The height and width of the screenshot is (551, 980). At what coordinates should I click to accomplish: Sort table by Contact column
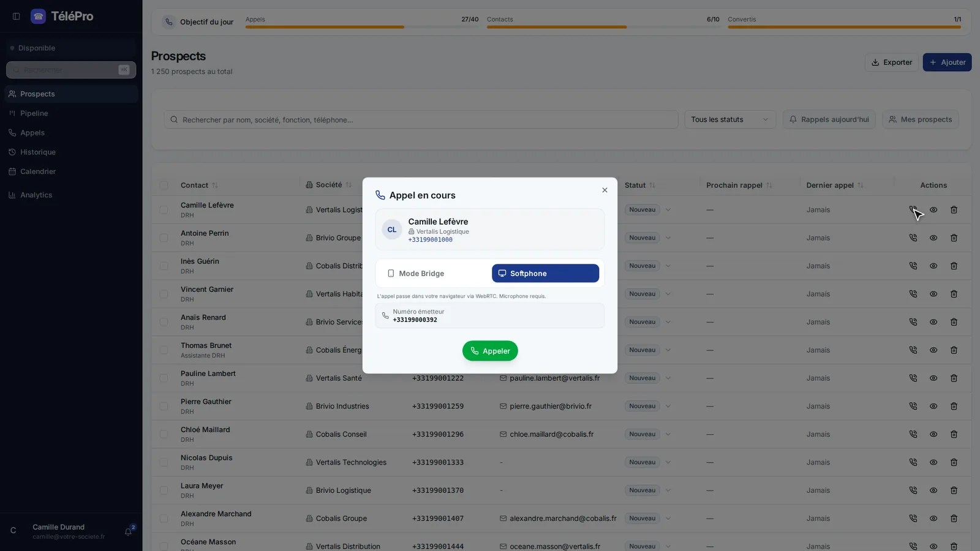199,185
